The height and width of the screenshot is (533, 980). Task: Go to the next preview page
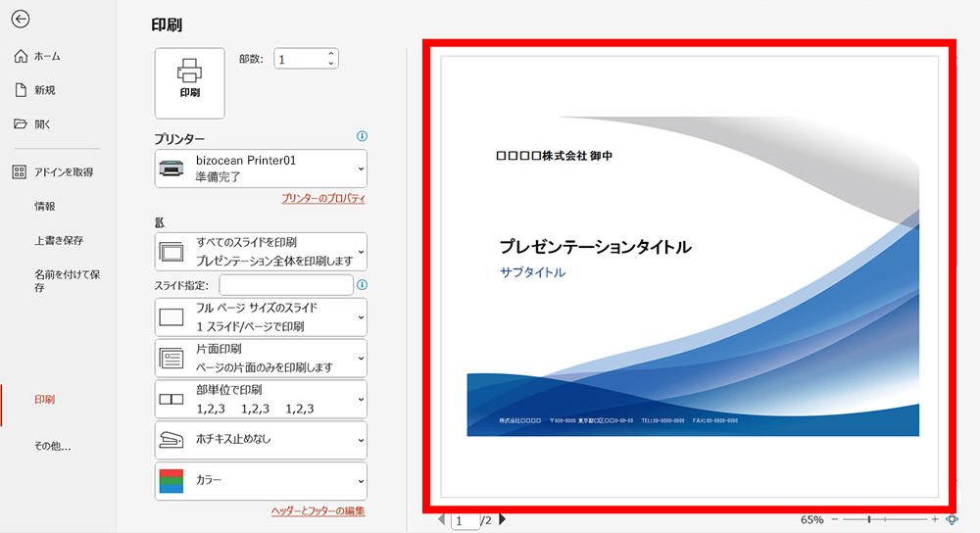(x=503, y=519)
